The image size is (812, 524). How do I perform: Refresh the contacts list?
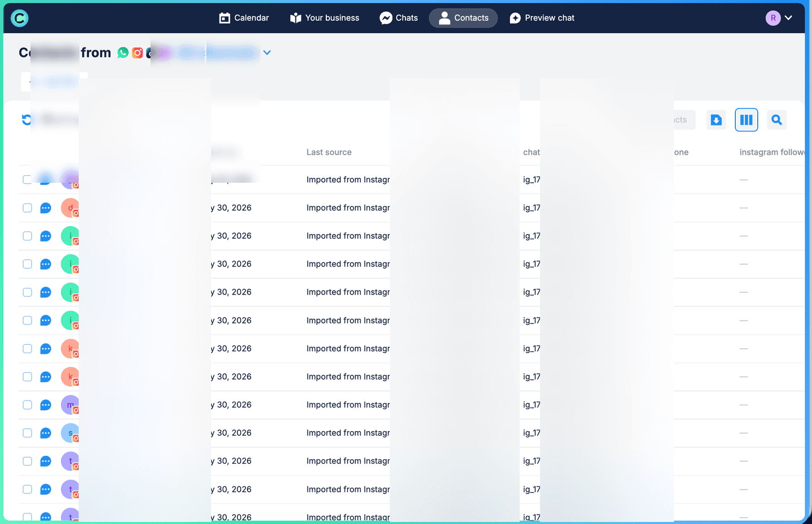click(x=26, y=120)
